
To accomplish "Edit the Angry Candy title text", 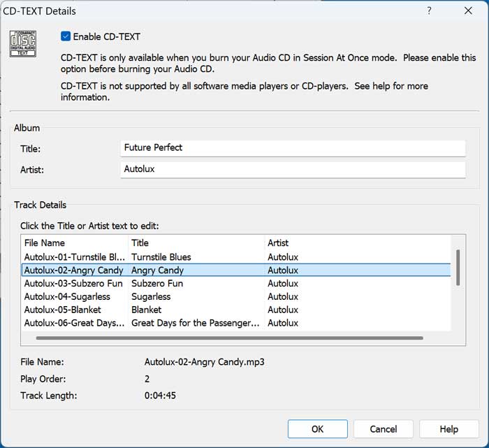I will 156,270.
